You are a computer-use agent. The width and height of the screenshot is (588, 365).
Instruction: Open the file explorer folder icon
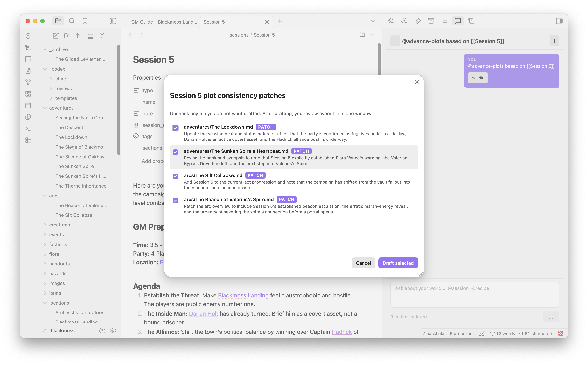[x=58, y=21]
